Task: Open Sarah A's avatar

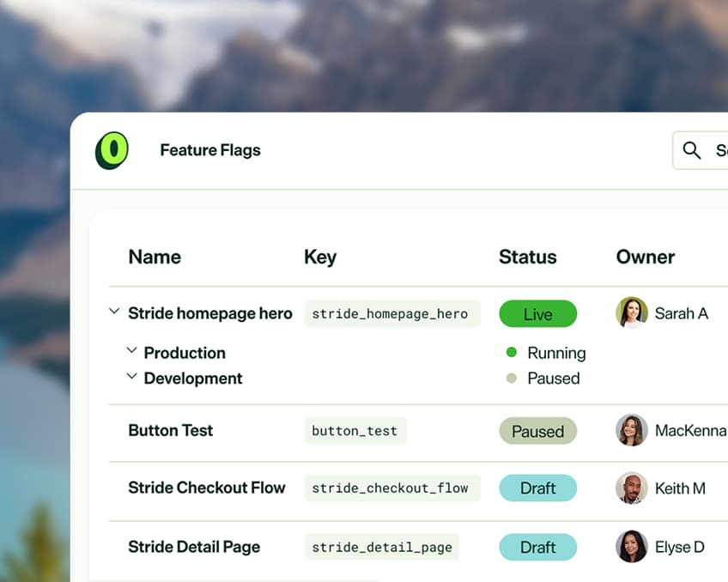Action: pyautogui.click(x=632, y=312)
